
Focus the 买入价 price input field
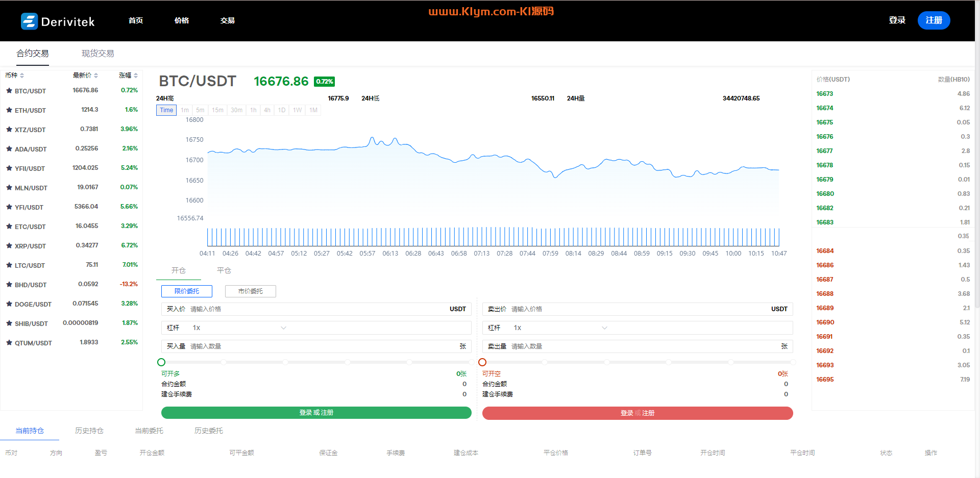point(316,309)
